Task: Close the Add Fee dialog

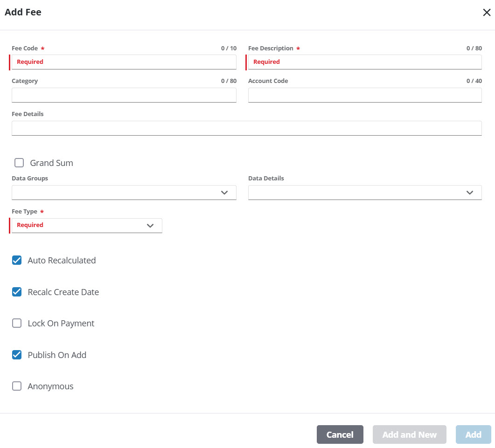Action: tap(486, 13)
